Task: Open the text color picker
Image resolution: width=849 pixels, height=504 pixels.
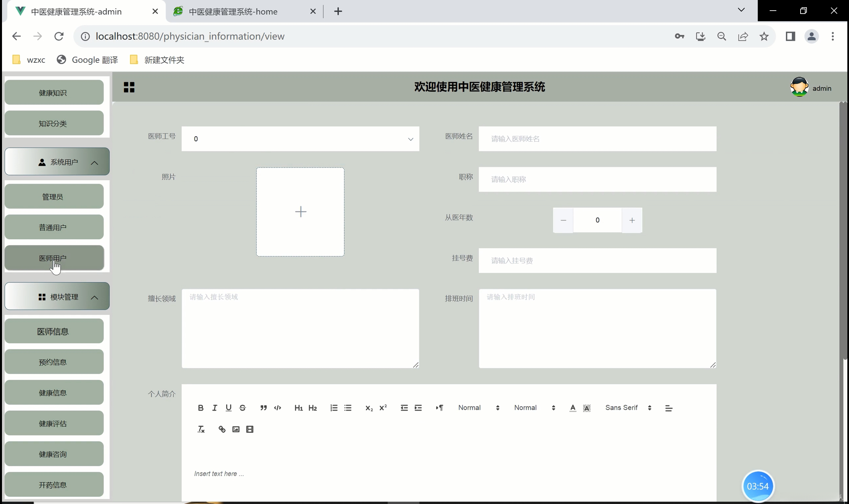Action: point(573,408)
